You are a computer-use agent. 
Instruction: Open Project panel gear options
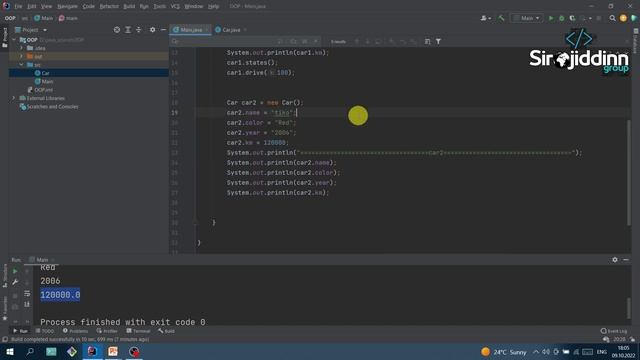pyautogui.click(x=152, y=30)
